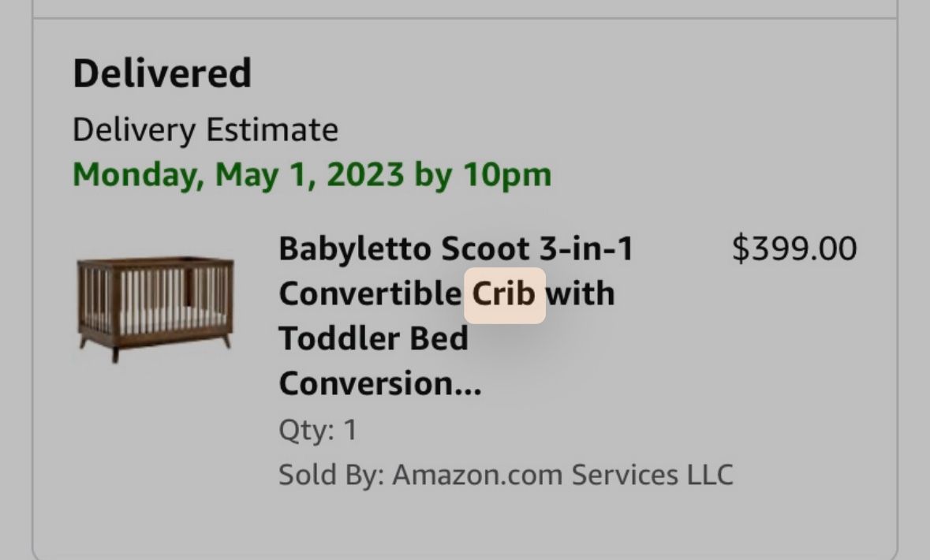
Task: Click the word Babyletto in the title
Action: coord(354,248)
